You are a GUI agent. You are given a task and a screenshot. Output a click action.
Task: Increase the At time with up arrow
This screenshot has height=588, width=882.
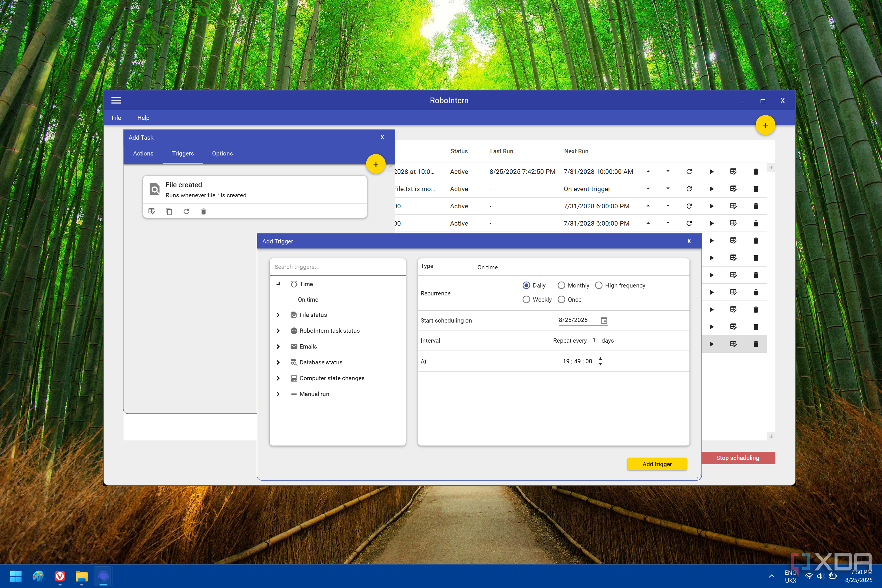[x=600, y=358]
